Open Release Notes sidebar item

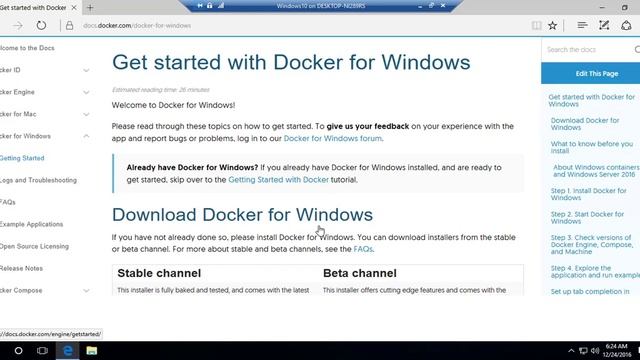(21, 268)
